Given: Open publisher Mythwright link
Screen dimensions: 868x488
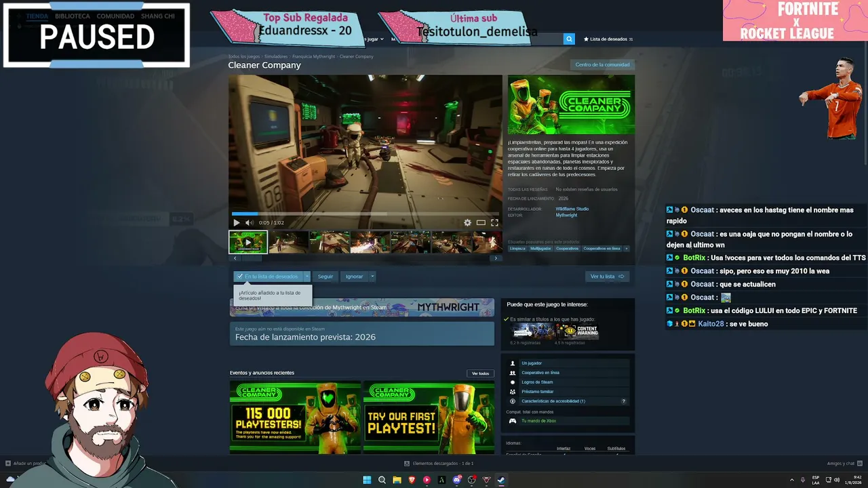Looking at the screenshot, I should point(567,215).
